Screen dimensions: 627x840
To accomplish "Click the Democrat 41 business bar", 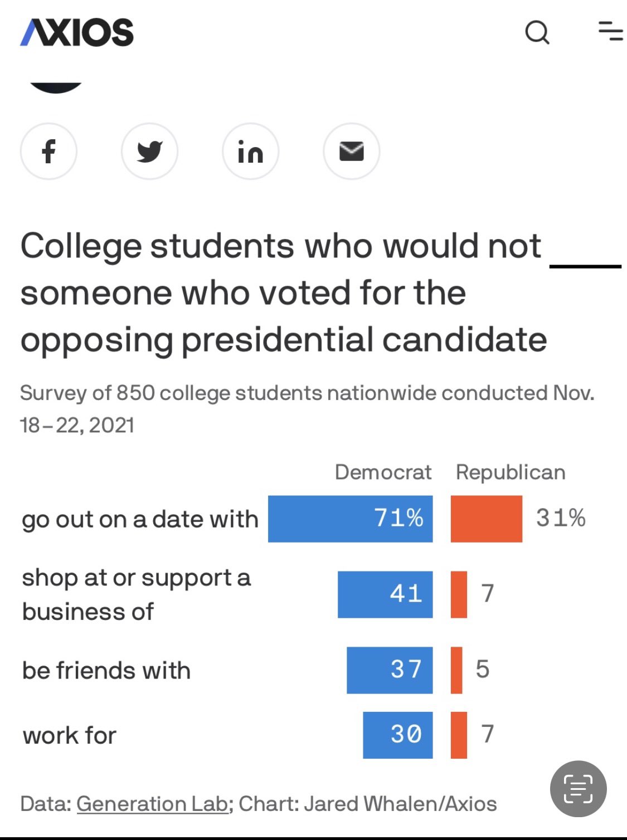I will [x=385, y=594].
